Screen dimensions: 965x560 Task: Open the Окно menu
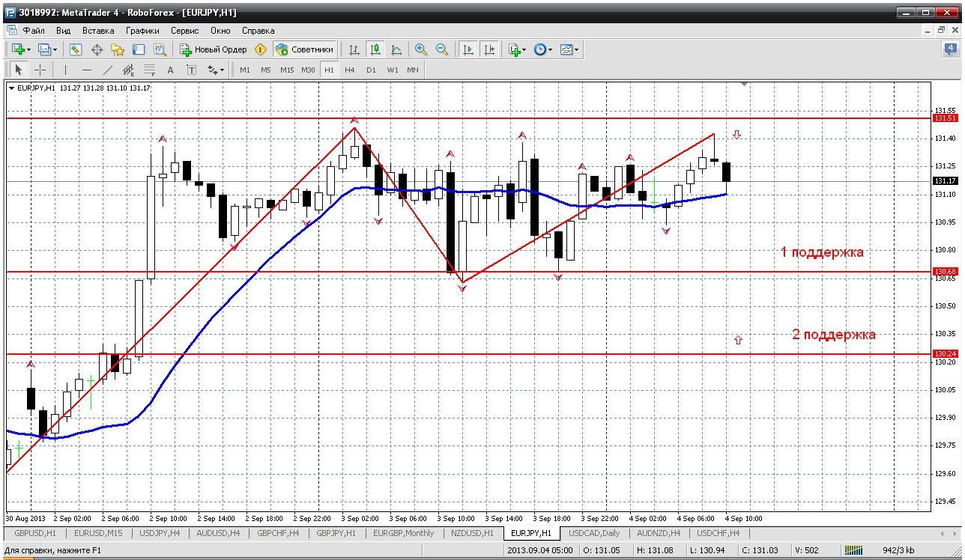point(220,31)
